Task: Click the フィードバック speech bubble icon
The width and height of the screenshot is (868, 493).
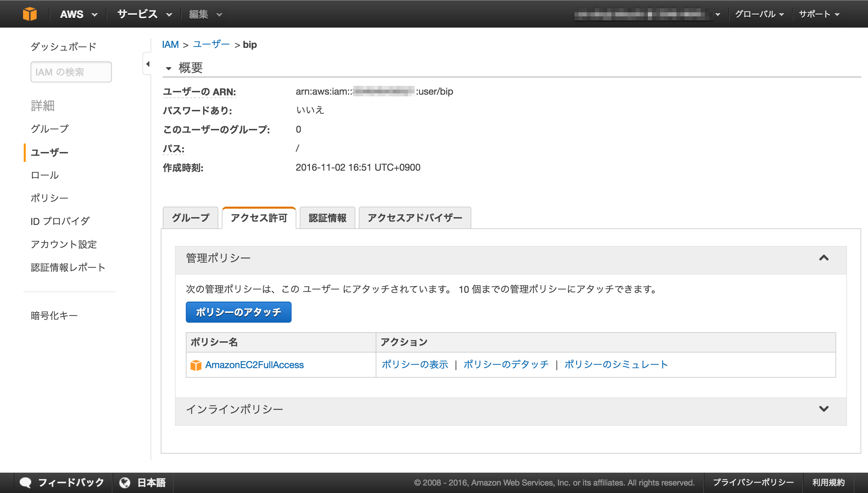Action: click(x=25, y=482)
